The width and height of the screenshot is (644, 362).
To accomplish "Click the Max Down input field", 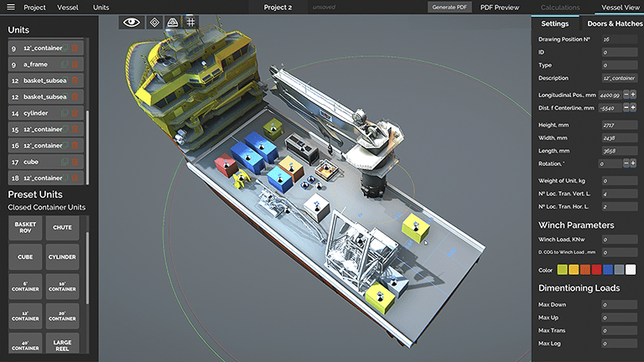I will [620, 304].
